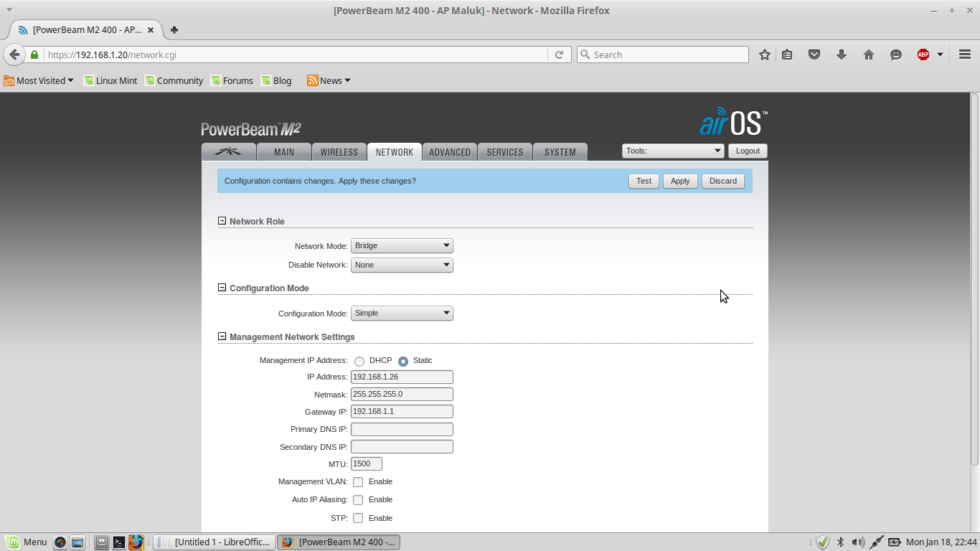Reload the page with the refresh icon
Viewport: 980px width, 551px height.
559,55
